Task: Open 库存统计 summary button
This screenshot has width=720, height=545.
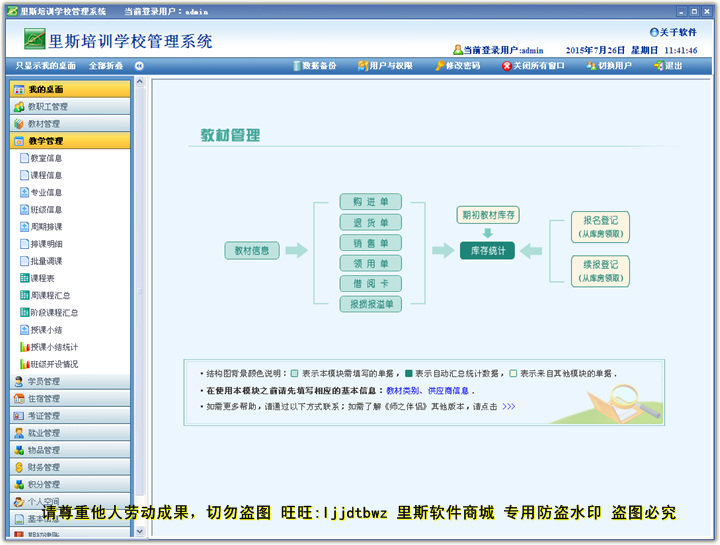Action: [x=488, y=251]
